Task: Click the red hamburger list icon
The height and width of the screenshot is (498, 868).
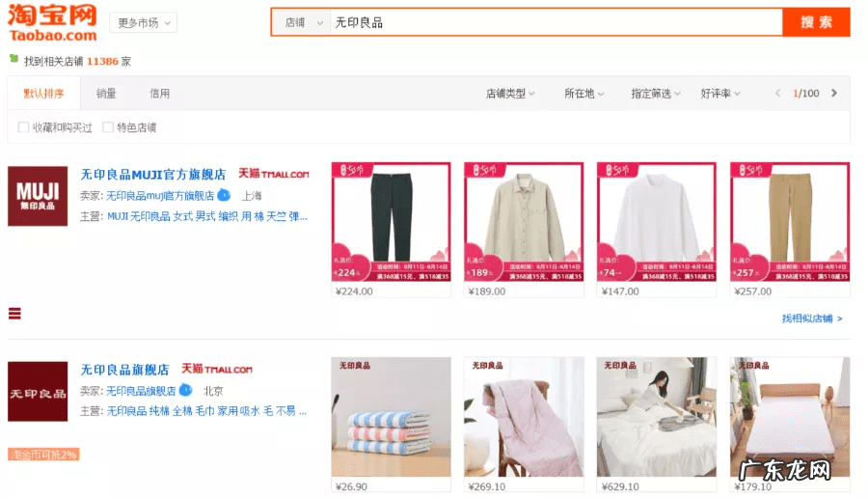Action: [14, 314]
